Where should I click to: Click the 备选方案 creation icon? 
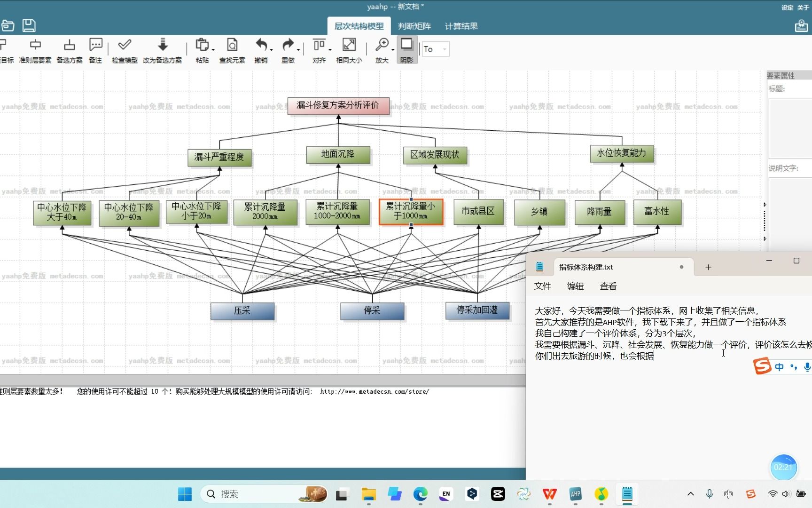pos(69,49)
